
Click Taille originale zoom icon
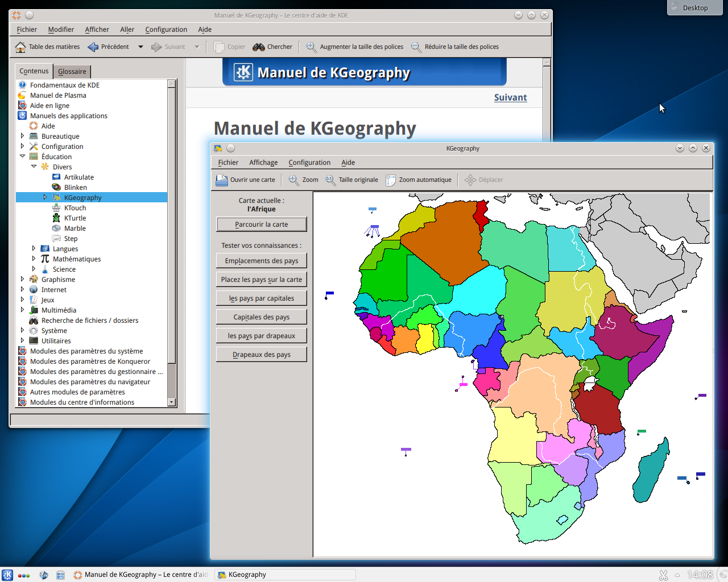point(330,180)
